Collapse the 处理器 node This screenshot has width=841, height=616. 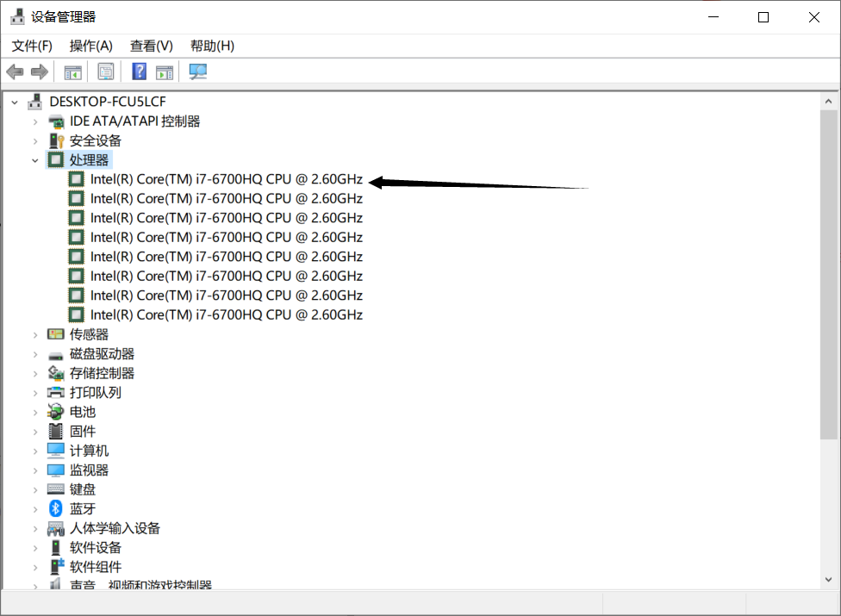click(35, 160)
